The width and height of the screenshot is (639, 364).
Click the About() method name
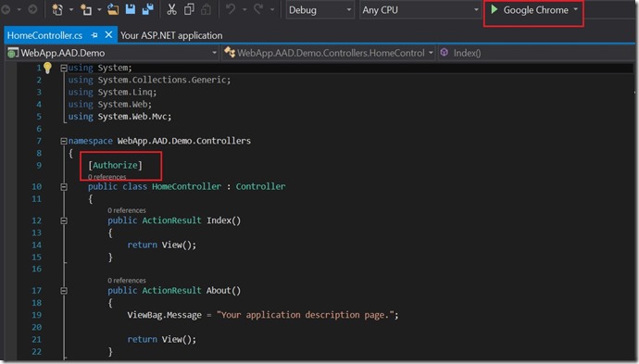pyautogui.click(x=223, y=291)
